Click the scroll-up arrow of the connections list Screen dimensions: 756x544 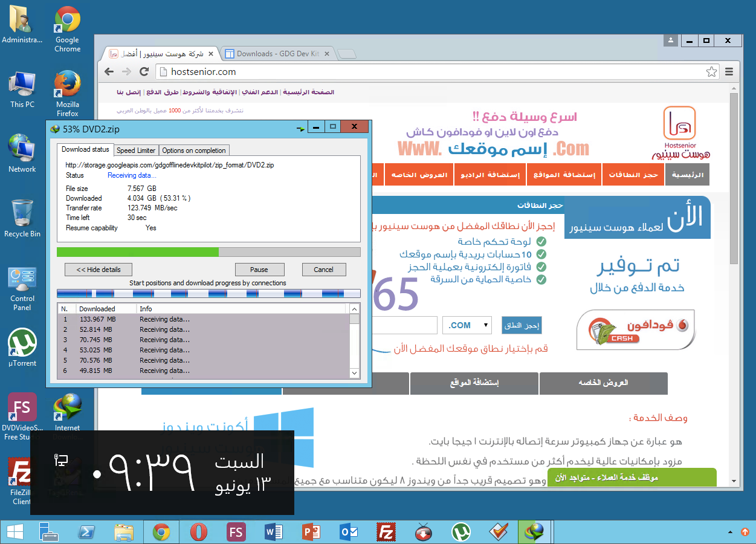(x=354, y=309)
